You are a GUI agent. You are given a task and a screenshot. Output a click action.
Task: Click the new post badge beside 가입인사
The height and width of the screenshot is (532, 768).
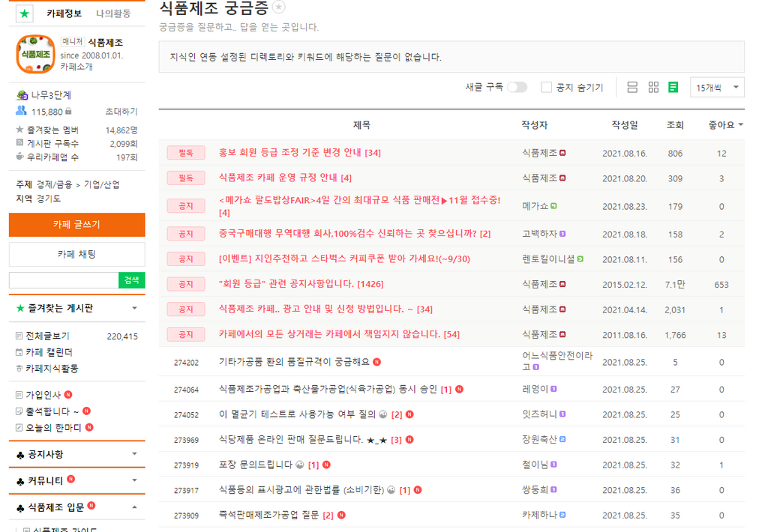68,394
